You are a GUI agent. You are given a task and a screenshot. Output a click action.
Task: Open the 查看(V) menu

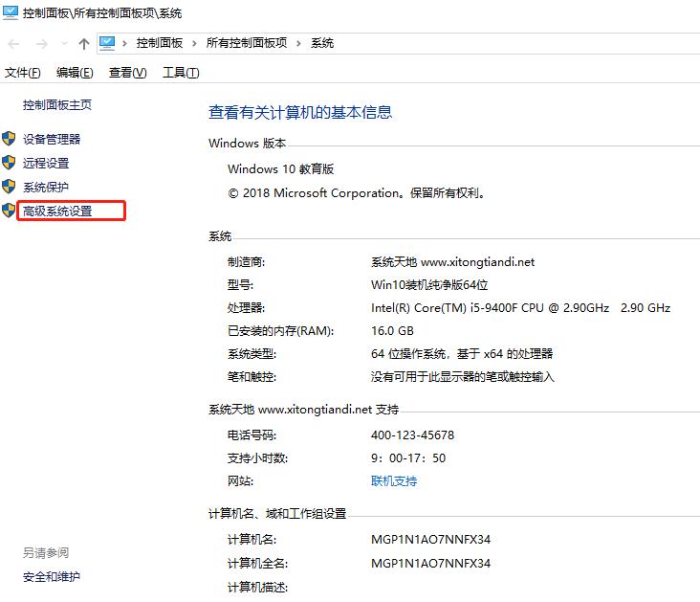(128, 73)
